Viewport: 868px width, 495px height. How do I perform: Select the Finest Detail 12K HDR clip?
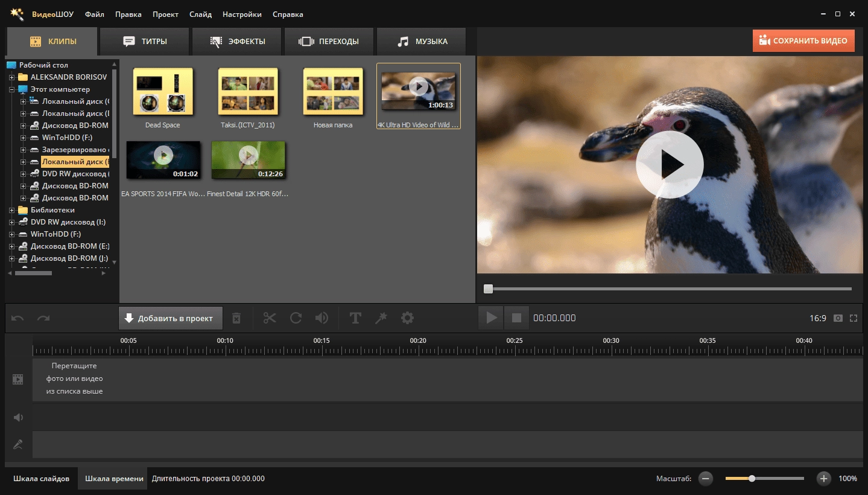(x=248, y=160)
